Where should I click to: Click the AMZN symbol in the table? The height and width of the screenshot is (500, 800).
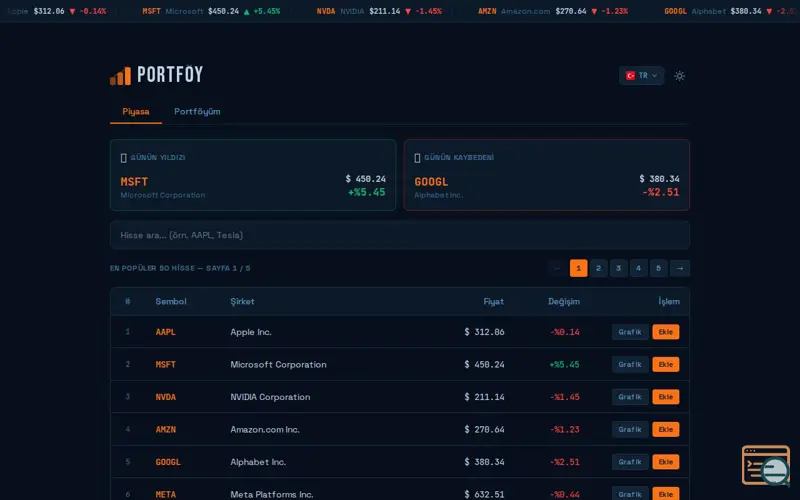tap(166, 430)
